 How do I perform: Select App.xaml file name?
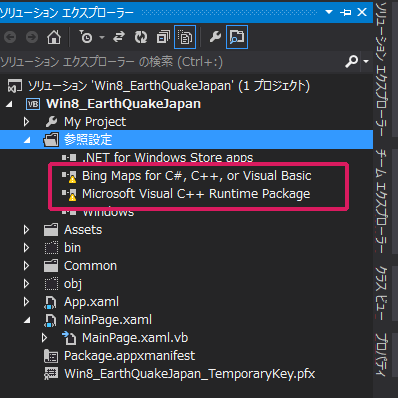tap(91, 302)
